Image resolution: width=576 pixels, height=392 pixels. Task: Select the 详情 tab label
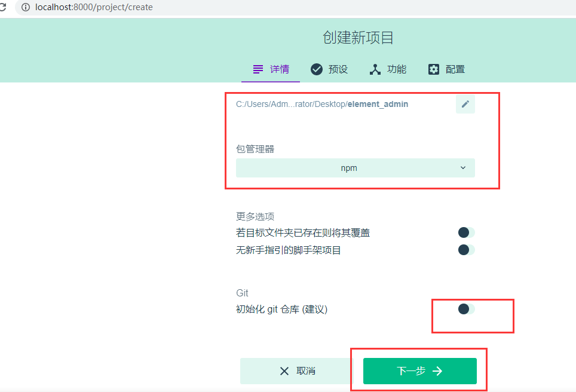[x=280, y=69]
